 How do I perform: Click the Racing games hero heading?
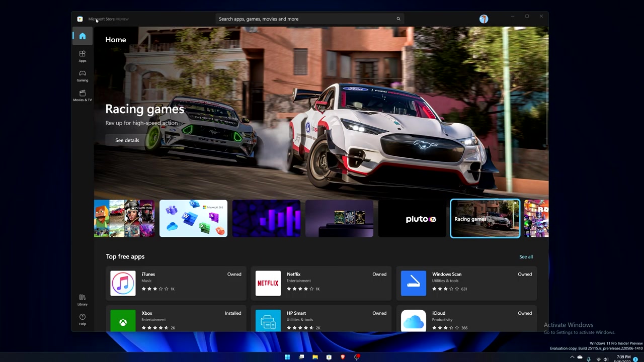tap(145, 109)
